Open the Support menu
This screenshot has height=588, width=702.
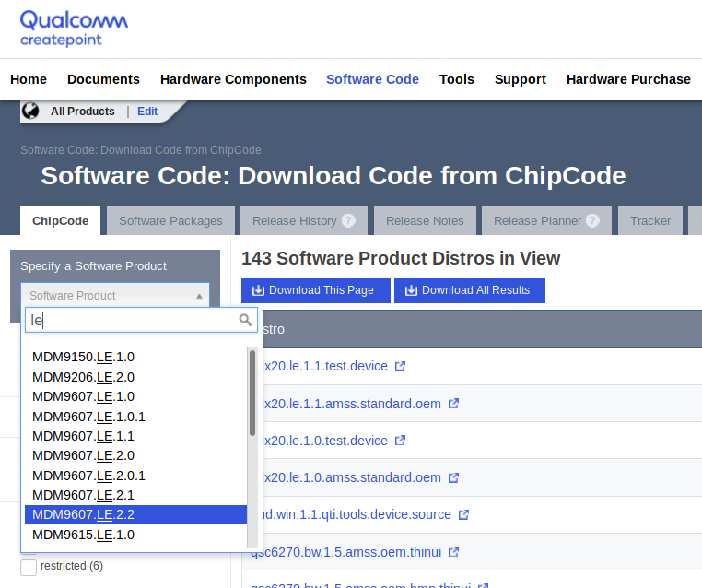(x=521, y=79)
